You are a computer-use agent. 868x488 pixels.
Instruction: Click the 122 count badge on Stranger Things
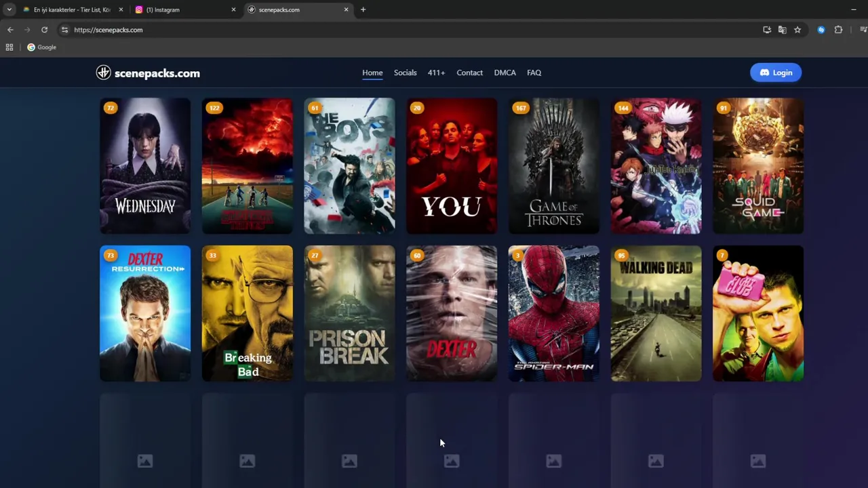tap(214, 108)
